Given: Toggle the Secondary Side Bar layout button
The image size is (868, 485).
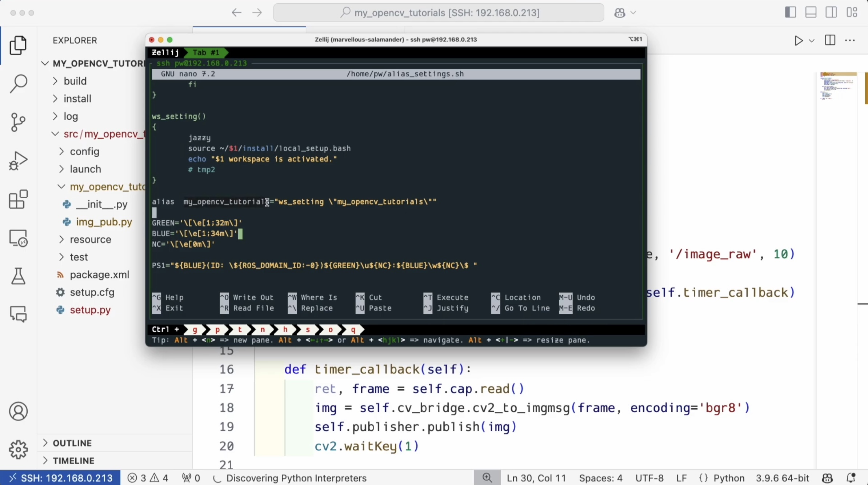Looking at the screenshot, I should pos(831,12).
